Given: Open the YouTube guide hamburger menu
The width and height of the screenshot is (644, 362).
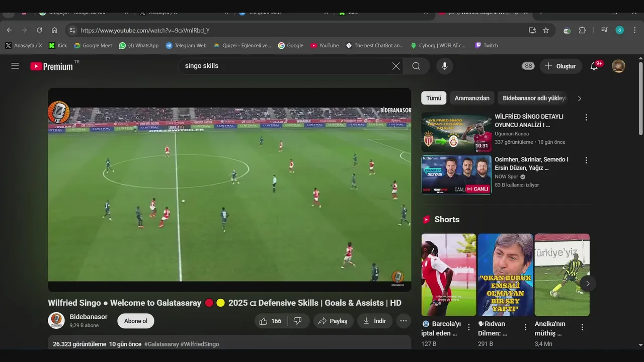Looking at the screenshot, I should pos(15,66).
